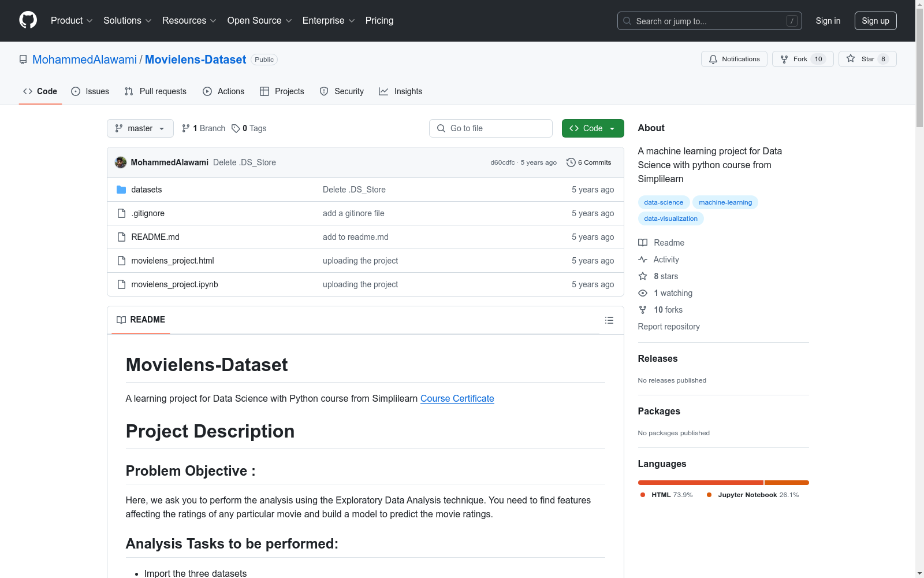Open the Projects tab
924x578 pixels.
coord(282,91)
